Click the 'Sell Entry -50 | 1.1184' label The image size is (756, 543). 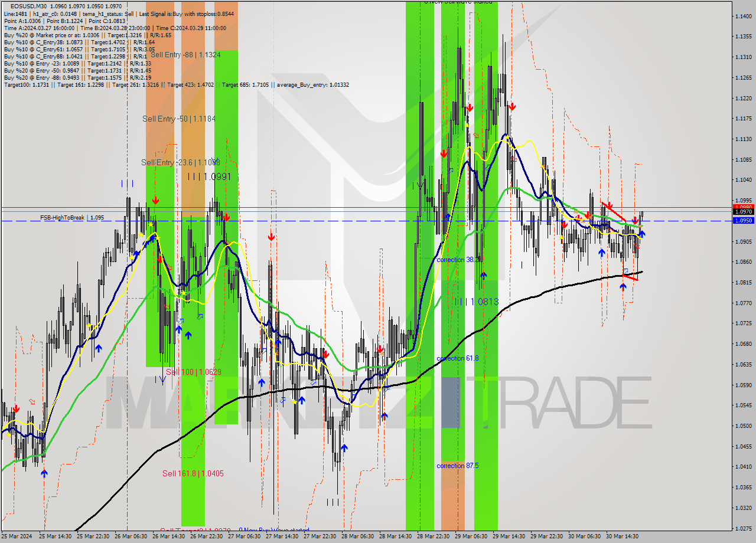tap(179, 119)
